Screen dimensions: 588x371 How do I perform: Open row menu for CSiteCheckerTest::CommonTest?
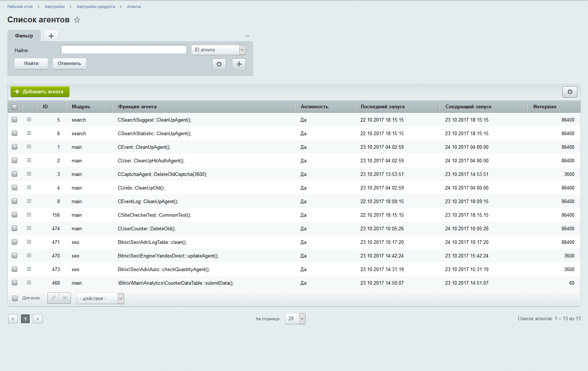(29, 215)
